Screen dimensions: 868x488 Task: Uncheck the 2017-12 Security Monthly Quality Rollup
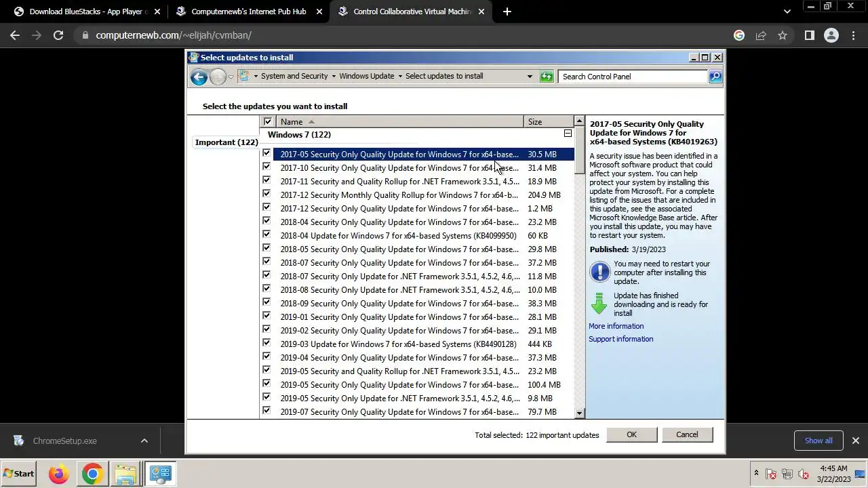tap(267, 195)
